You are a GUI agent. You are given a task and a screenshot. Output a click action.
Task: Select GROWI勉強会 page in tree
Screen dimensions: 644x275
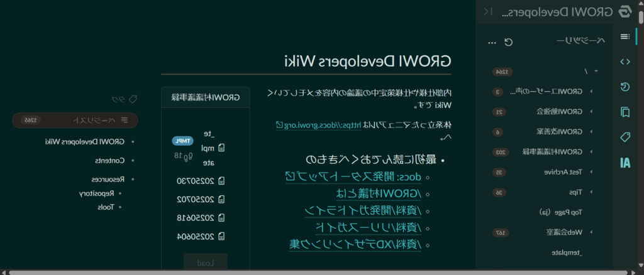pyautogui.click(x=560, y=112)
